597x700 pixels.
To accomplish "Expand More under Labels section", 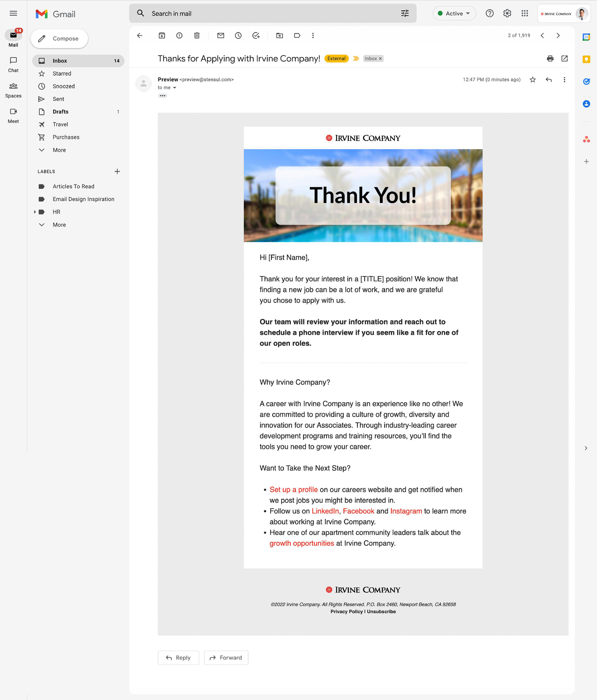I will click(x=59, y=225).
